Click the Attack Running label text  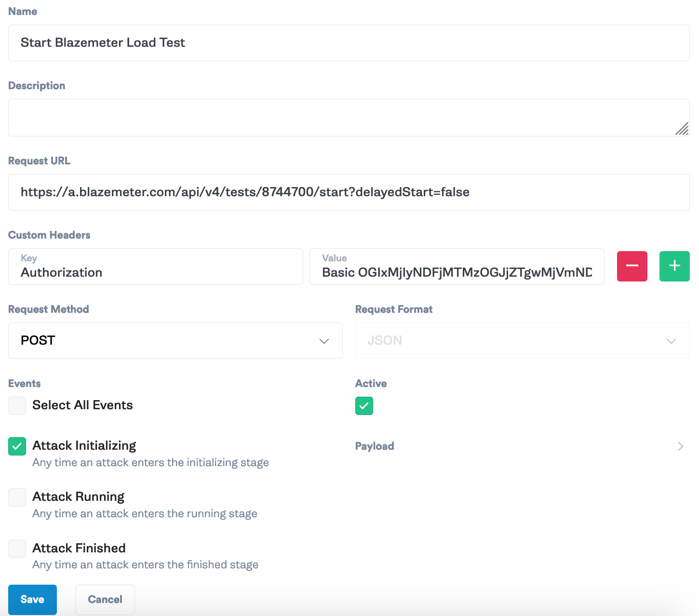79,497
